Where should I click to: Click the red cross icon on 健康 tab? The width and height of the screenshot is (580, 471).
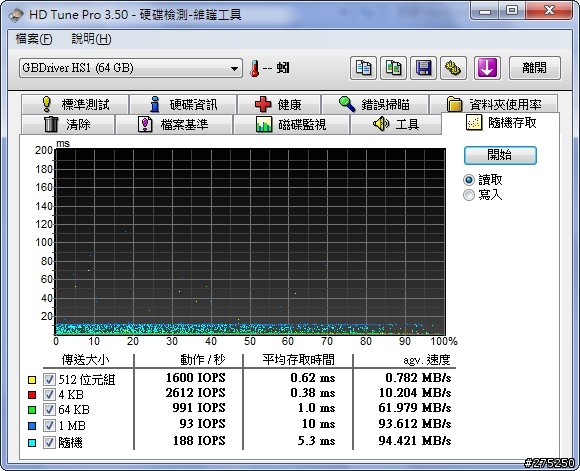(263, 104)
